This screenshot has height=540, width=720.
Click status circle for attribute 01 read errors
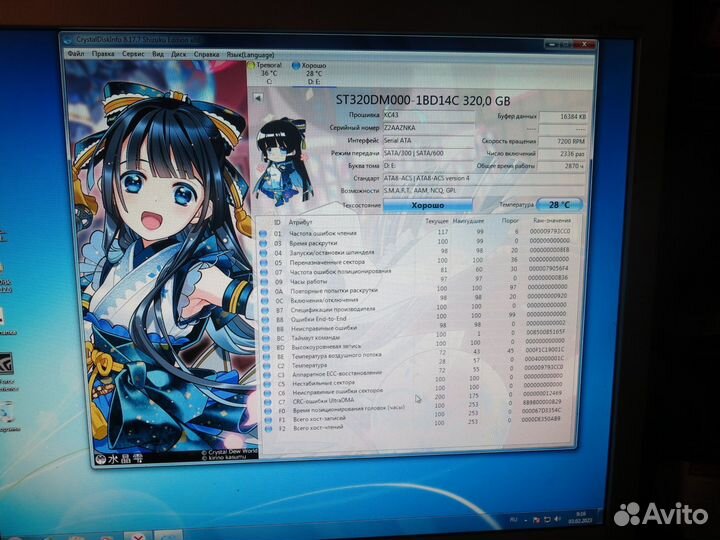tap(264, 233)
